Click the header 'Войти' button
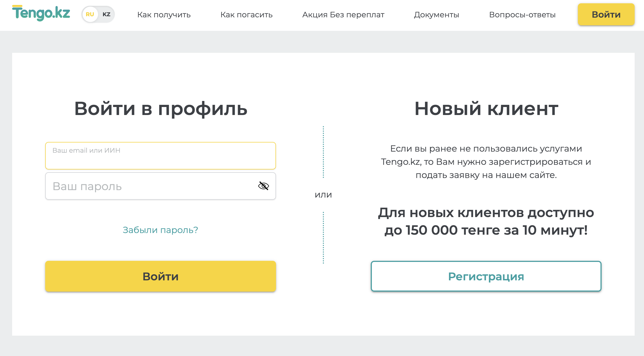 (x=606, y=14)
